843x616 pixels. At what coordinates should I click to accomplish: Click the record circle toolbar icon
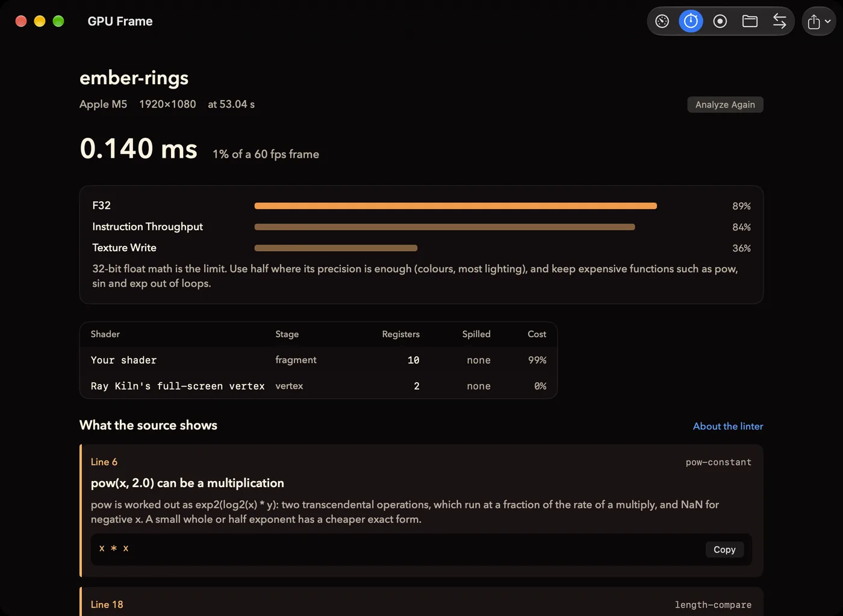tap(720, 22)
